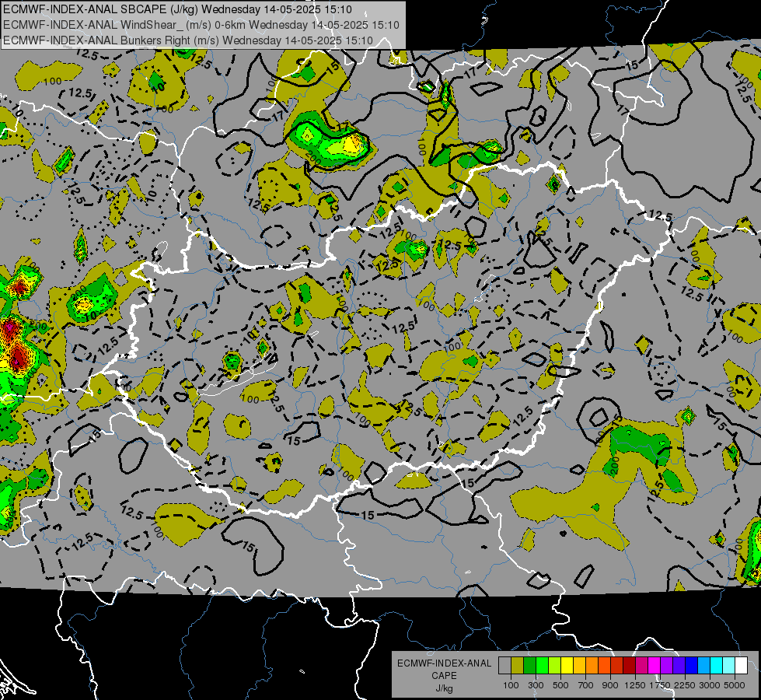Click the 2250 label under the colorbar
The height and width of the screenshot is (700, 761).
[685, 685]
